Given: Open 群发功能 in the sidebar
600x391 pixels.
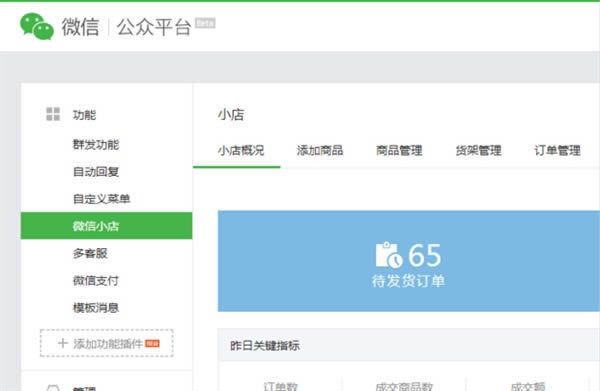Looking at the screenshot, I should [x=96, y=145].
